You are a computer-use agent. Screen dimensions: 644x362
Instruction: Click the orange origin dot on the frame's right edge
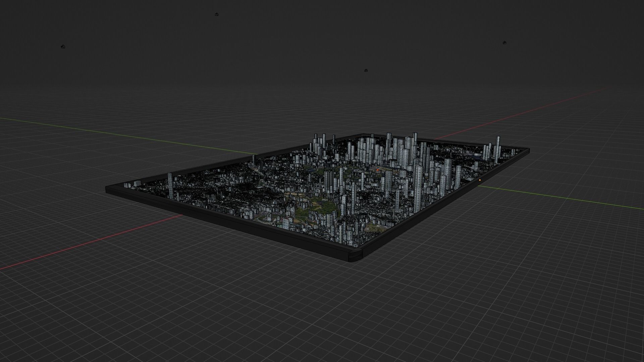pyautogui.click(x=480, y=180)
